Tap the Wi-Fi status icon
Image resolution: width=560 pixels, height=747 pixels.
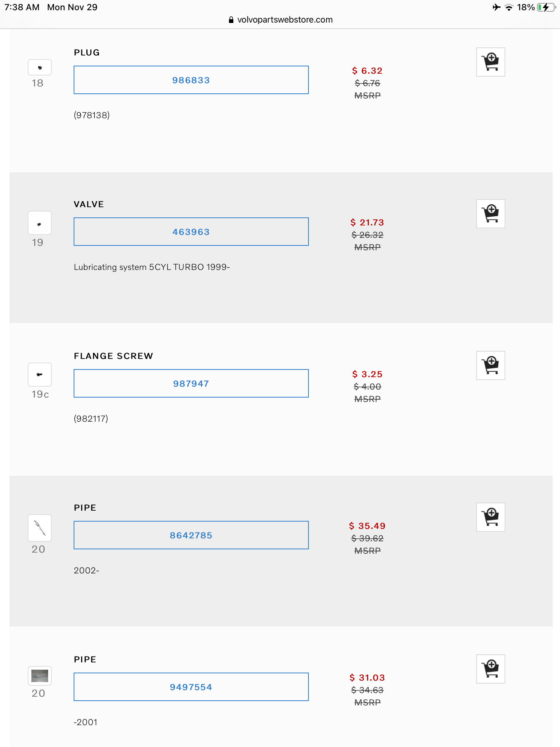(509, 7)
